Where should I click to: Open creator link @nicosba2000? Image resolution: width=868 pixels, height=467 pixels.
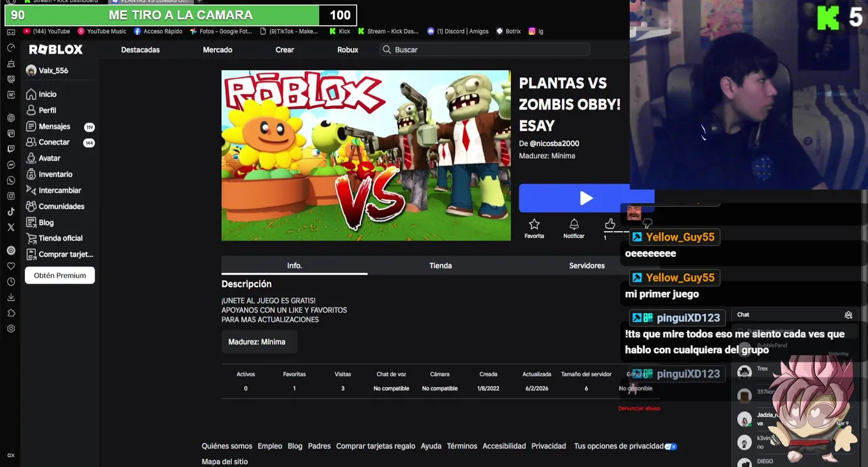tap(554, 143)
